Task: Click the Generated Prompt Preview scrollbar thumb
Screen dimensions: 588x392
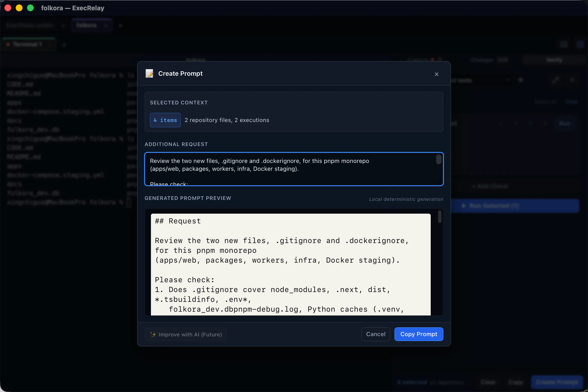Action: point(440,217)
